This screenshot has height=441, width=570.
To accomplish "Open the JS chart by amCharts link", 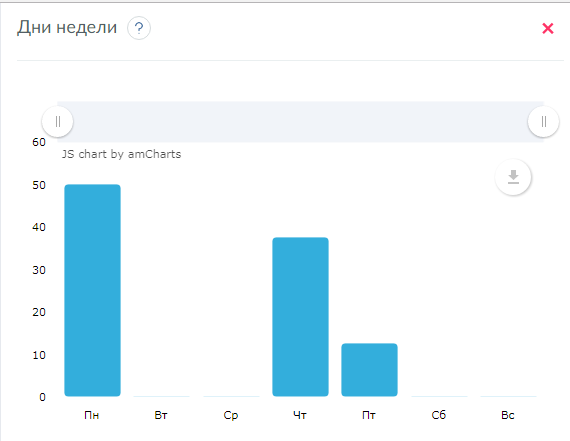I will pos(121,154).
